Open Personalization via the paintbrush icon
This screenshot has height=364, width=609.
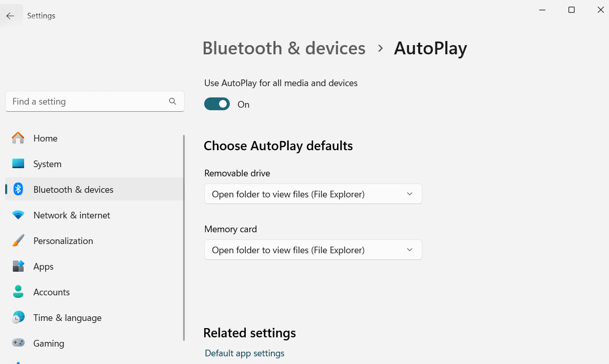click(18, 240)
